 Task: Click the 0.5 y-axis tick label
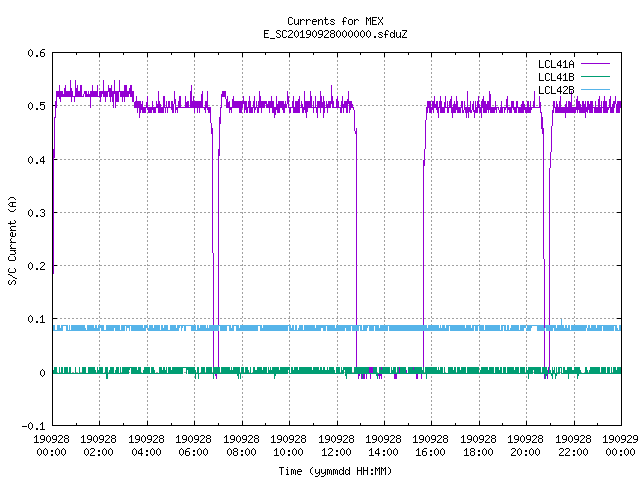tap(36, 106)
